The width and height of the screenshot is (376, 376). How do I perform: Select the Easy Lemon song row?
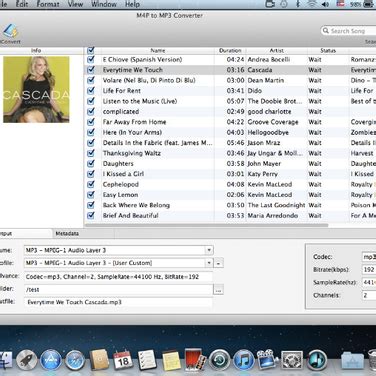230,195
